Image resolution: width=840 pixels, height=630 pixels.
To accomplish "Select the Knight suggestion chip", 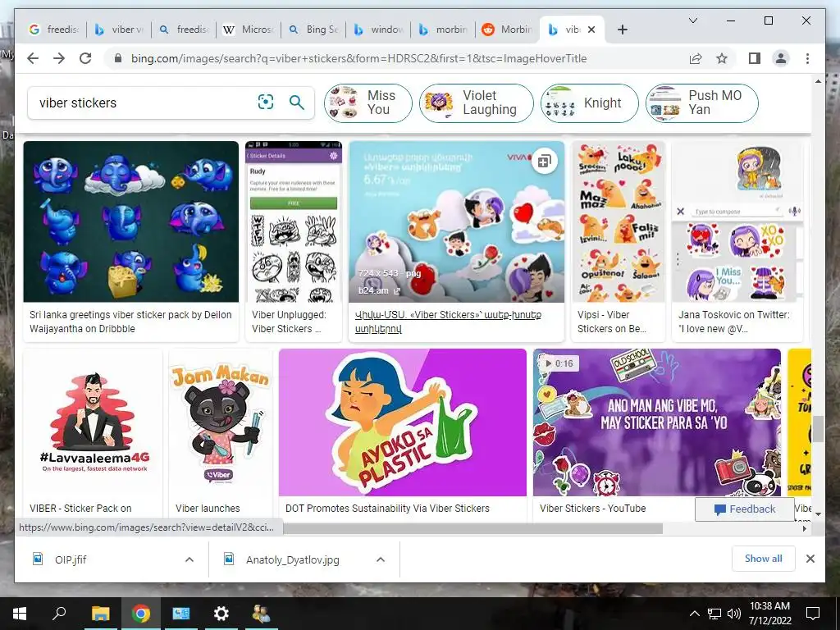I will click(x=589, y=103).
